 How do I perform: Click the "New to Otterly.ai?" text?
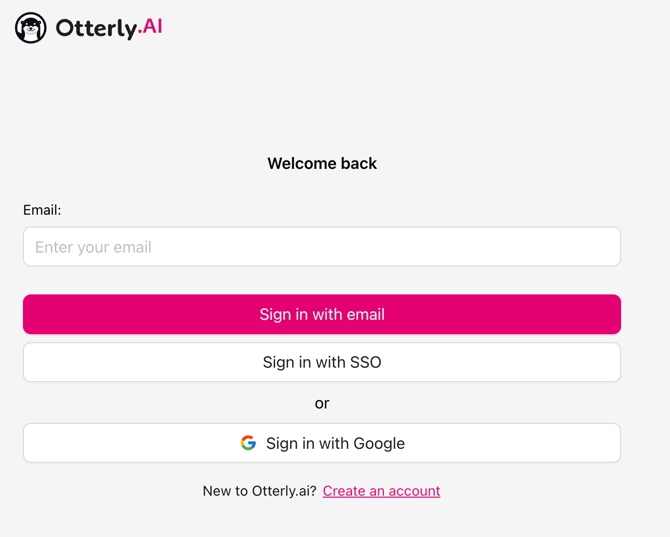coord(259,491)
